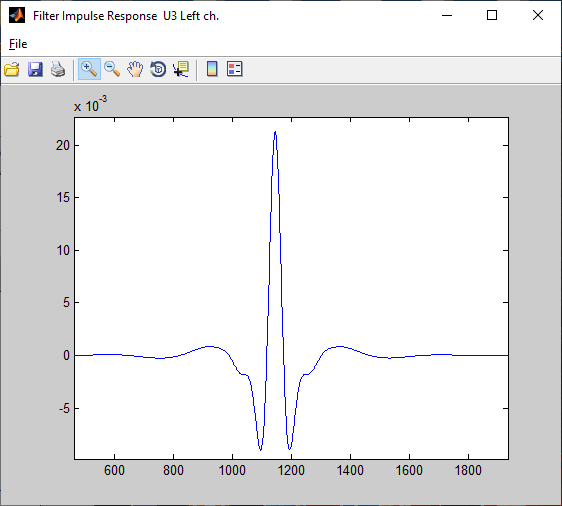
Task: Maximize the Filter Impulse Response window
Action: (492, 15)
